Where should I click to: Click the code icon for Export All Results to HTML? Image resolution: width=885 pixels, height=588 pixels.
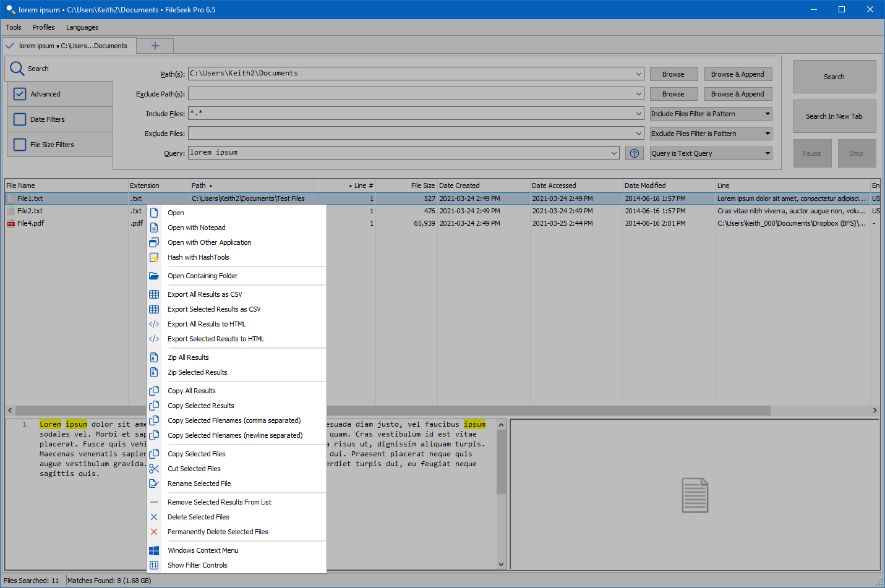point(154,324)
